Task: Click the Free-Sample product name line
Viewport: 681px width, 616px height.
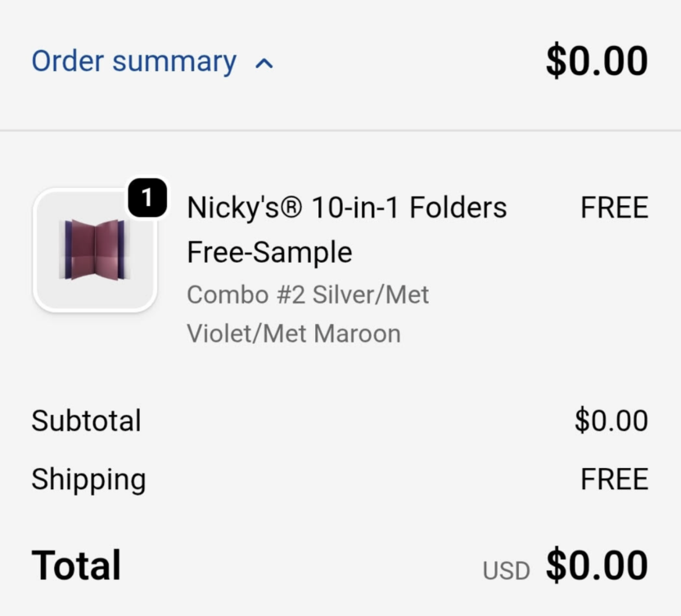Action: (269, 252)
